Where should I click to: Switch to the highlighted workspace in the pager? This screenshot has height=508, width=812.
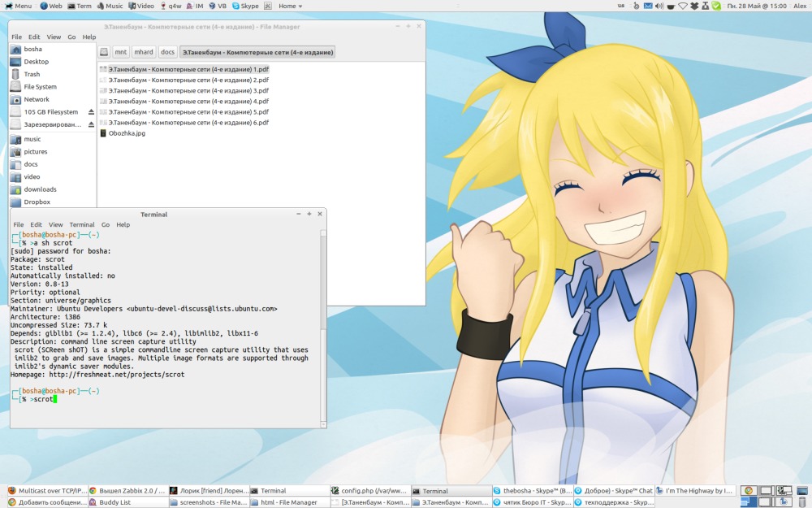pyautogui.click(x=749, y=502)
